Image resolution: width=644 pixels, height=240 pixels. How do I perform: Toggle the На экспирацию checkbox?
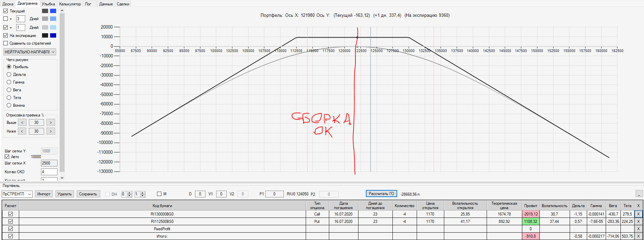click(x=6, y=36)
